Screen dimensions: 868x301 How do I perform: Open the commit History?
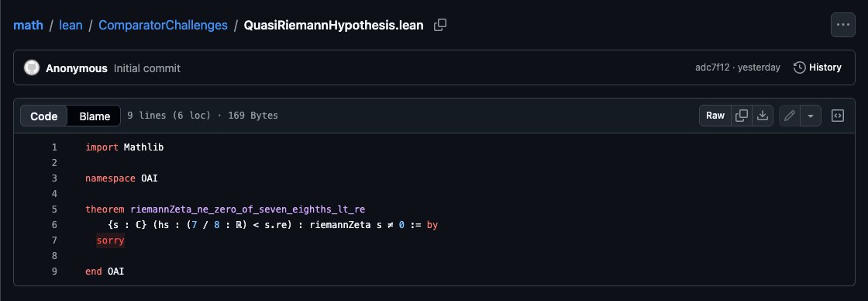point(817,67)
